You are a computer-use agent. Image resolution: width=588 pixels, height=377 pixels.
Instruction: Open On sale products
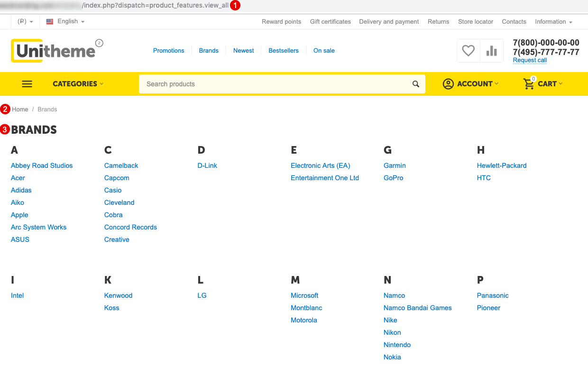324,51
